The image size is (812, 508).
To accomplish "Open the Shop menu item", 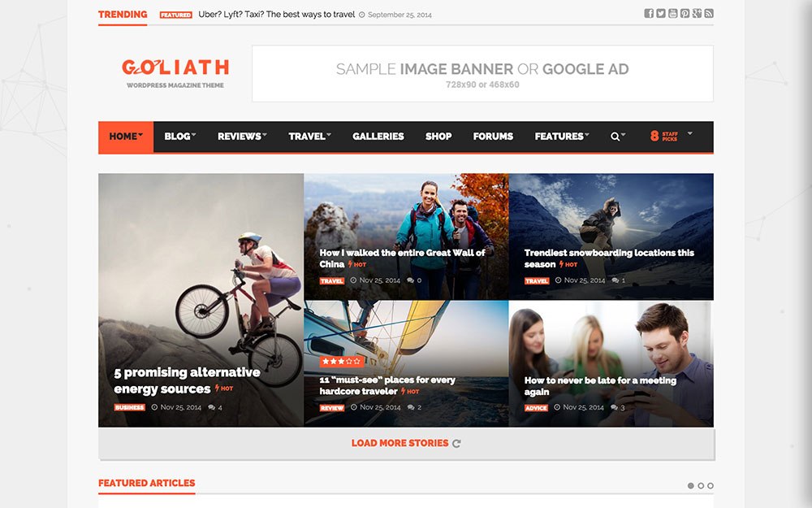I will 438,137.
